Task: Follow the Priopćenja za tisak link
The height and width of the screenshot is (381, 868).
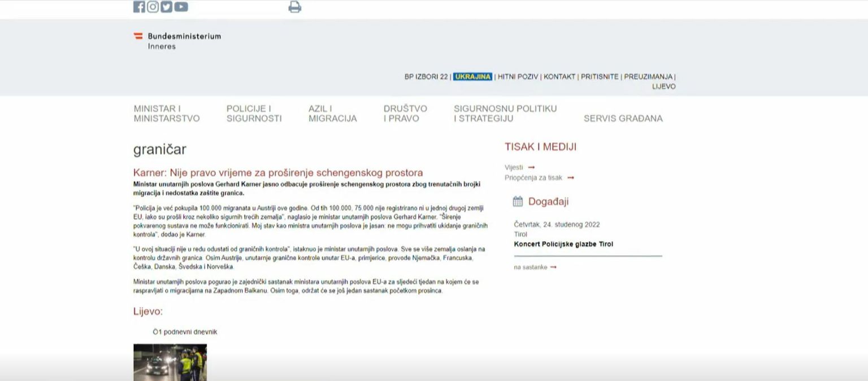Action: point(533,178)
